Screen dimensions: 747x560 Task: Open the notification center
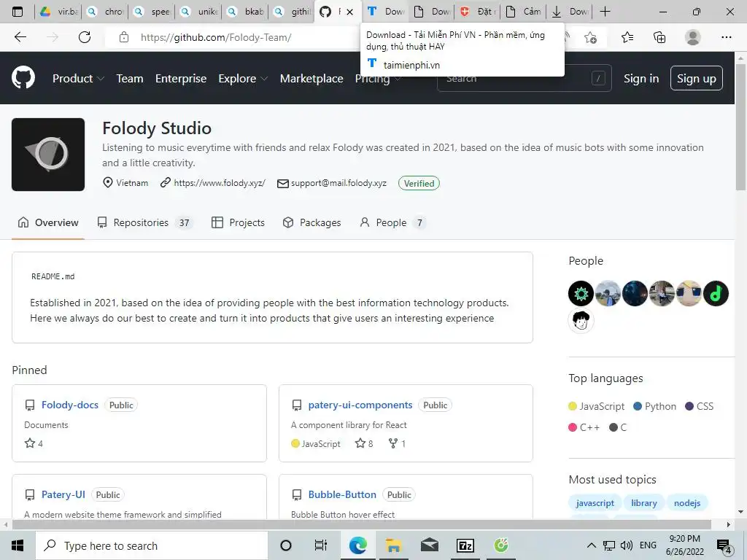coord(724,546)
